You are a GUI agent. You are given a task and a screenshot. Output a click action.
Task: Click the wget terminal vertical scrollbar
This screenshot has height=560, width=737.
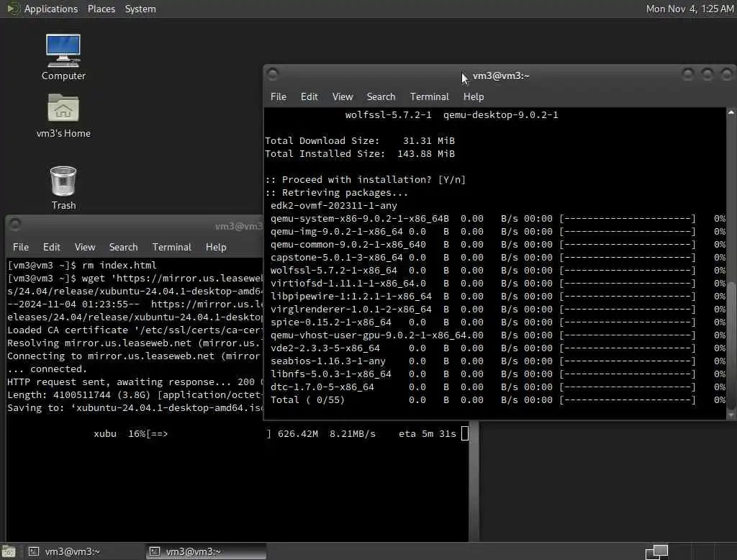pos(474,481)
